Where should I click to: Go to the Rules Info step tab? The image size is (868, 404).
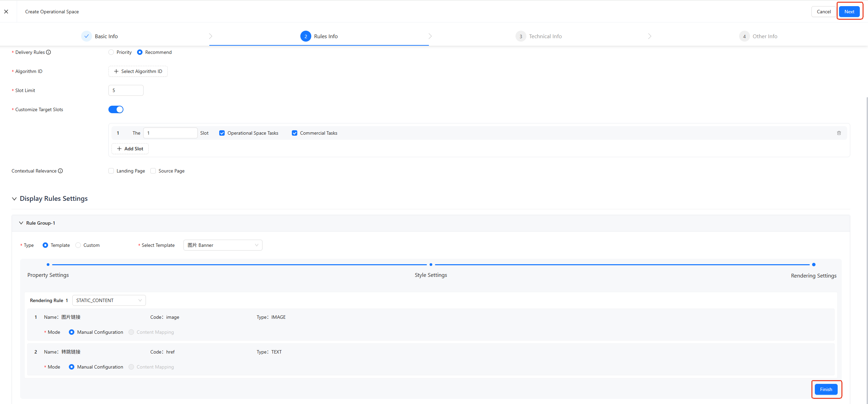coord(319,36)
